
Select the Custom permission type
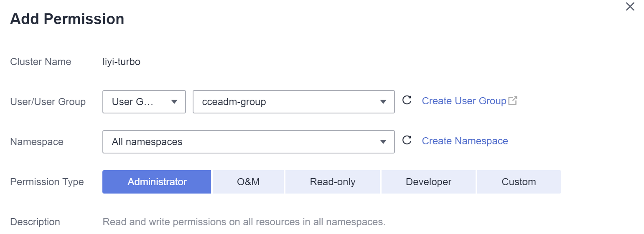tap(519, 182)
